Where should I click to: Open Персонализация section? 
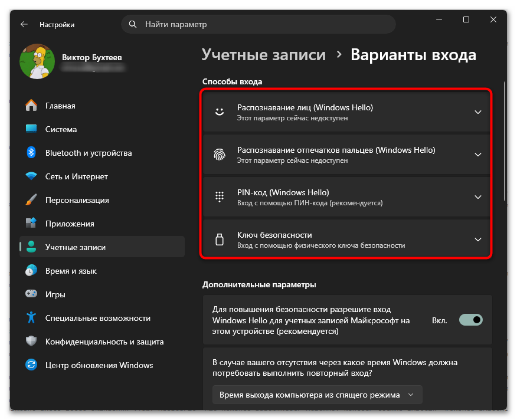point(102,200)
